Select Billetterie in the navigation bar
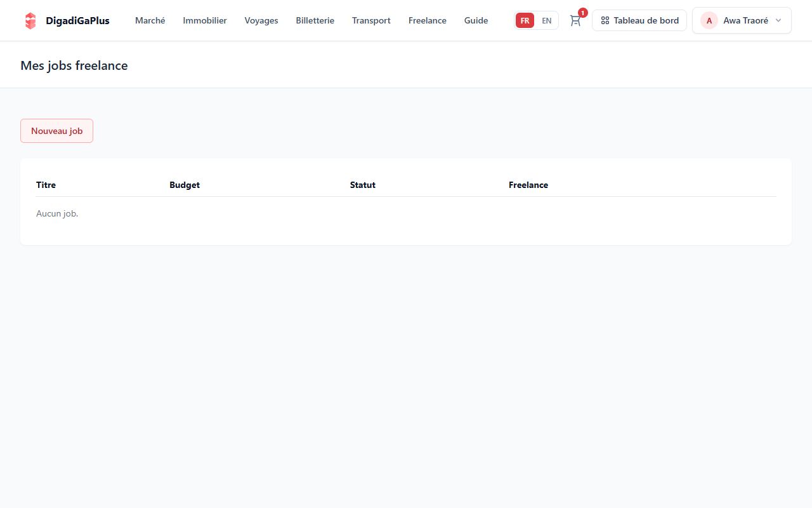The height and width of the screenshot is (508, 812). pos(315,20)
